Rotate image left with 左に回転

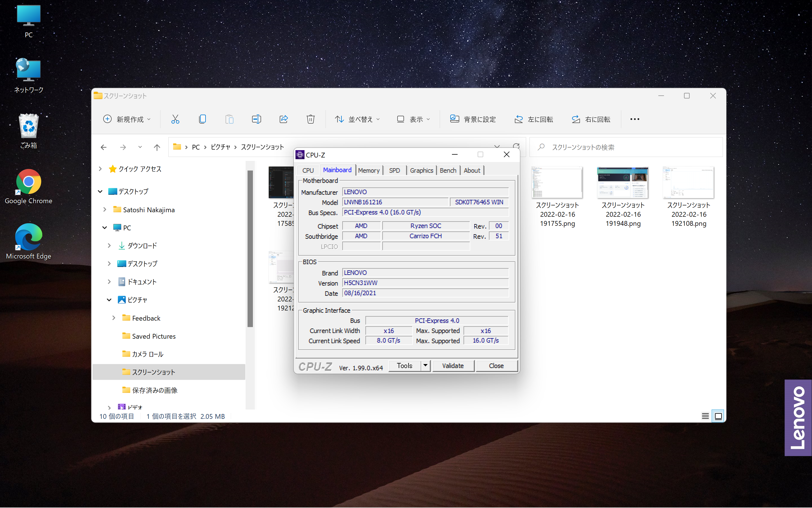pos(534,119)
